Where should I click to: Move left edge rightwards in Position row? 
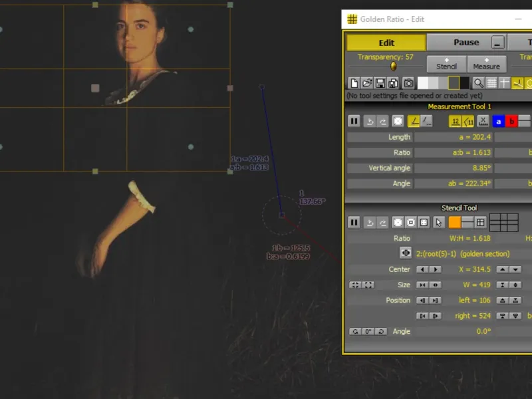(x=436, y=301)
